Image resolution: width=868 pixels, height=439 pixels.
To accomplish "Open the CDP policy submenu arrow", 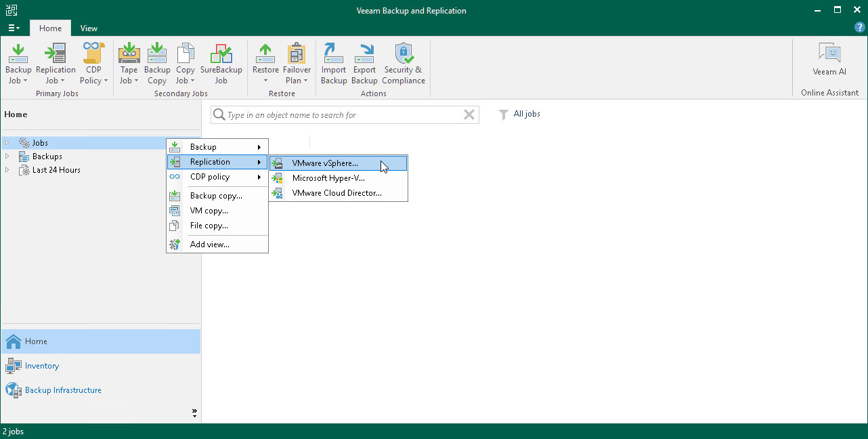I will click(x=259, y=177).
